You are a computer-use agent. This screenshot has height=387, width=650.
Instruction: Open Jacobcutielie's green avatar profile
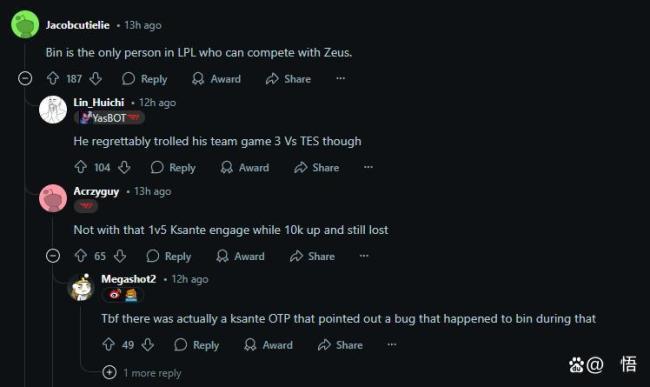[25, 25]
